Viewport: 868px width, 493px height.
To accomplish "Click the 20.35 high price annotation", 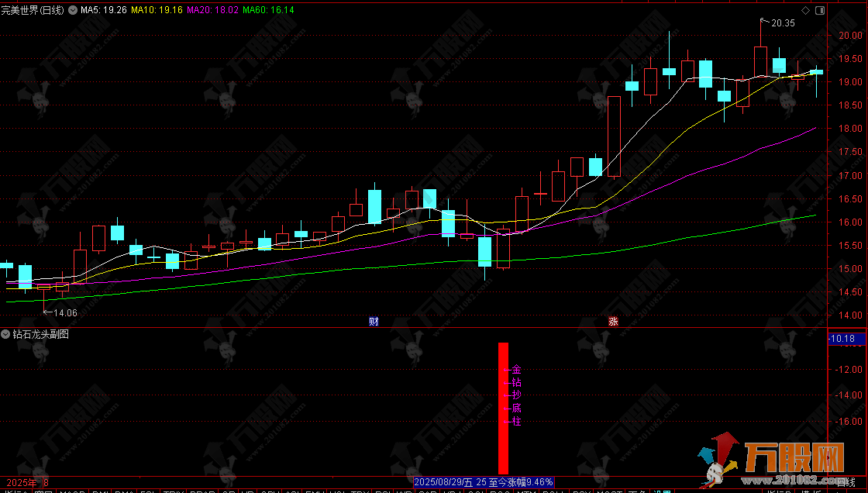I will pyautogui.click(x=783, y=22).
